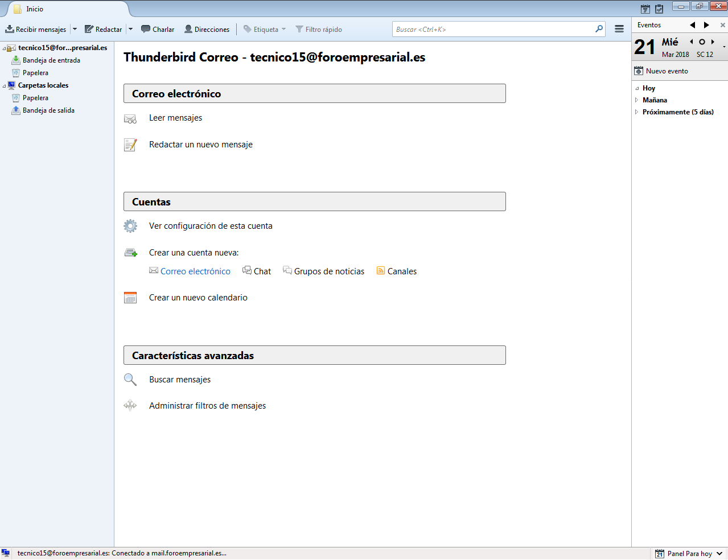Screen dimensions: 728x560
Task: Select Carpetas locales folder
Action: pyautogui.click(x=43, y=85)
